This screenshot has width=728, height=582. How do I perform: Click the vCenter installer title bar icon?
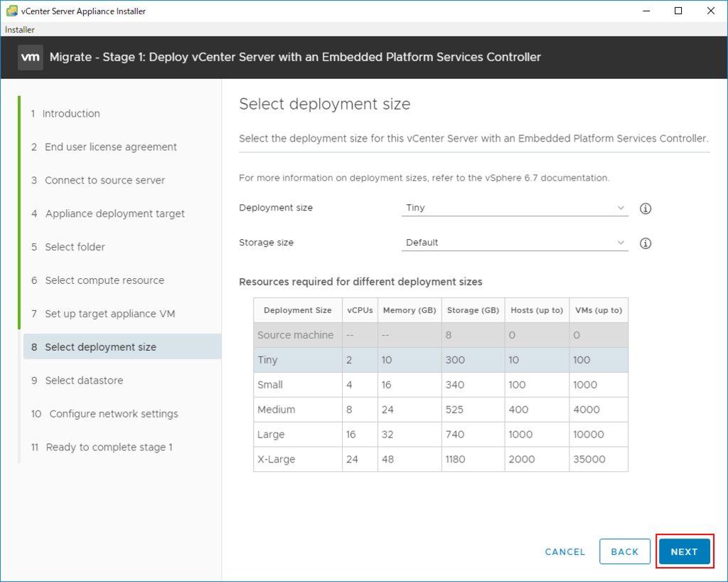12,11
